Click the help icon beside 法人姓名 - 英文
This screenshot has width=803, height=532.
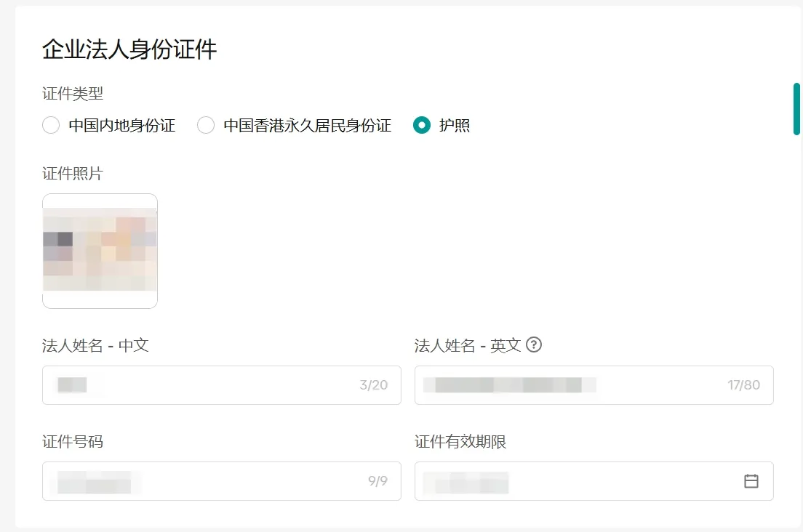(533, 345)
